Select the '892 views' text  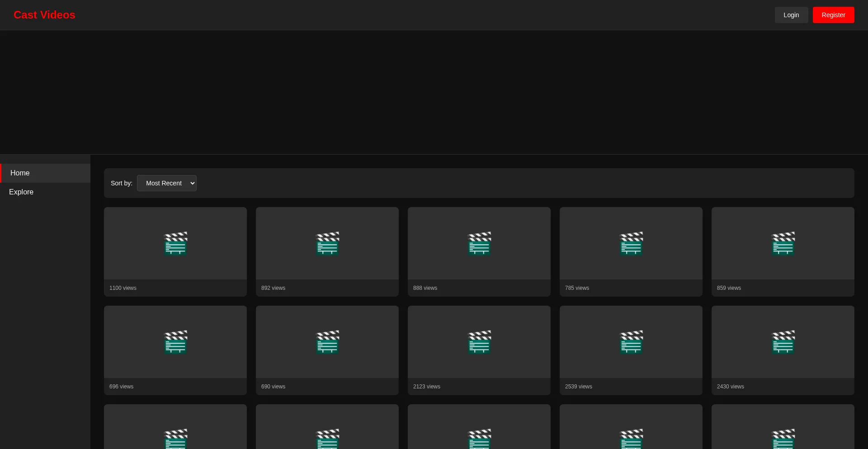[x=273, y=288]
